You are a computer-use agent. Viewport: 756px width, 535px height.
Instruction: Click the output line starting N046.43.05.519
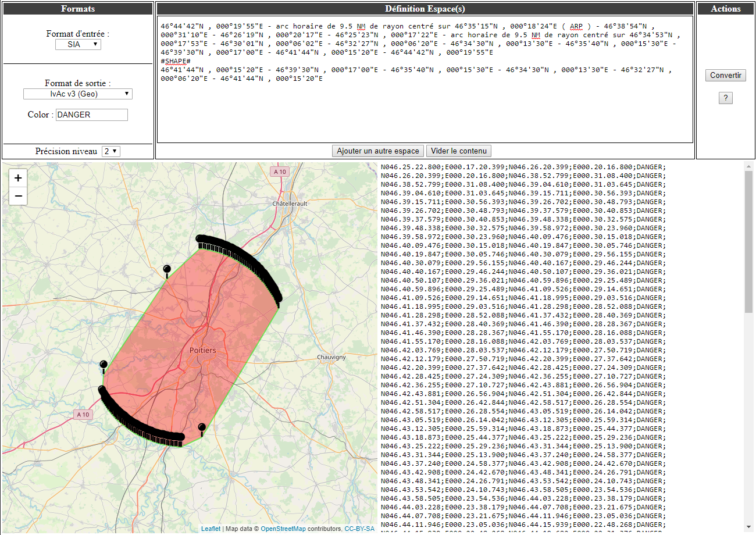click(523, 420)
